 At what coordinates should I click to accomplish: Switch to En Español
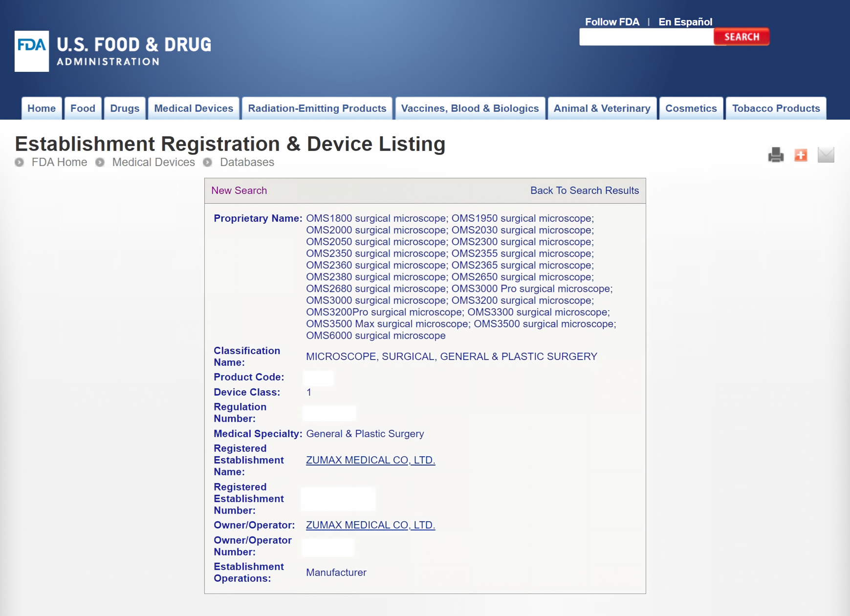pyautogui.click(x=685, y=22)
